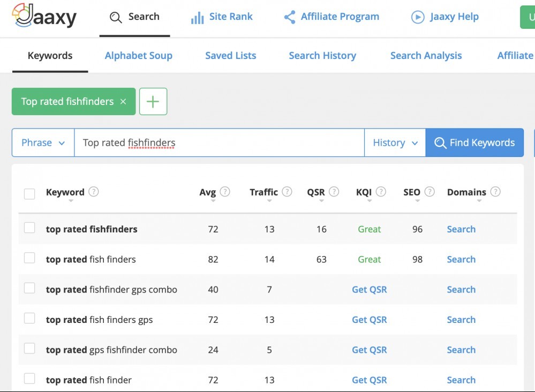Search domains for top rated fish finders gps
The height and width of the screenshot is (392, 535).
pos(461,320)
